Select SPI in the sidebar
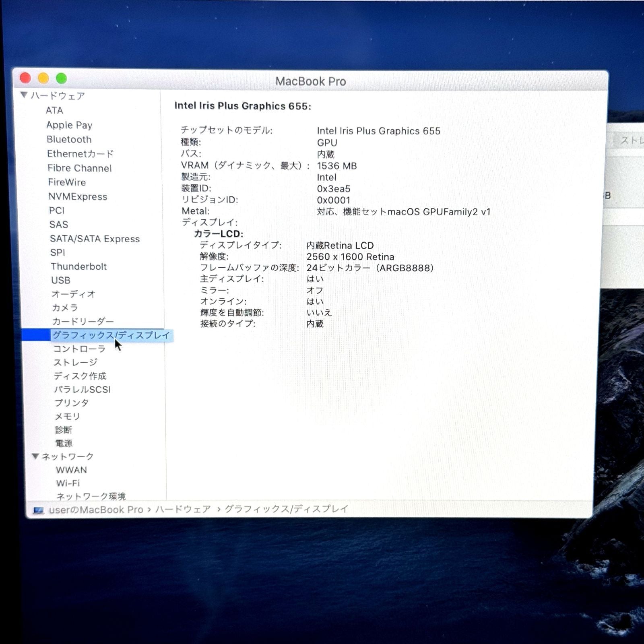Viewport: 644px width, 644px height. coord(58,252)
